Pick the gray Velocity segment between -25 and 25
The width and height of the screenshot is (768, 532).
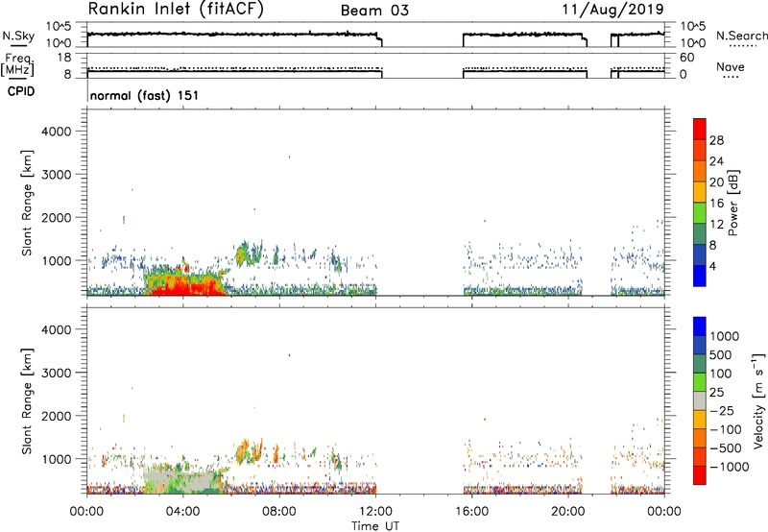(x=700, y=400)
